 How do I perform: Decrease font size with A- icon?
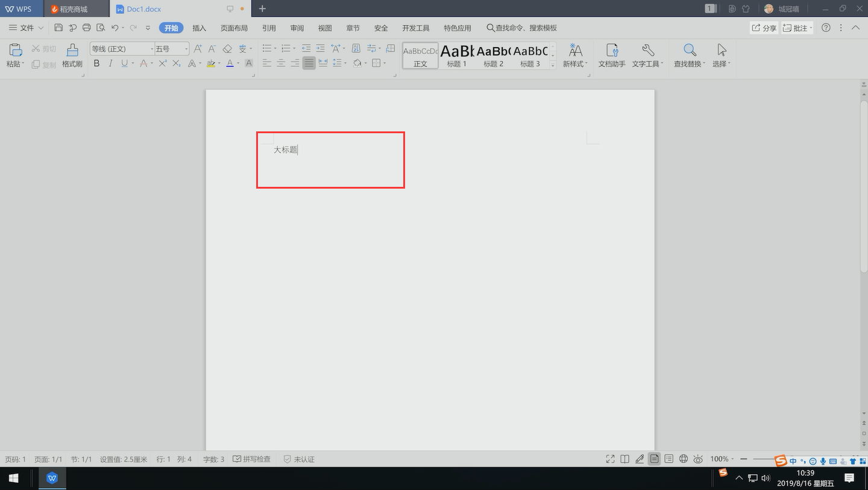pyautogui.click(x=212, y=49)
